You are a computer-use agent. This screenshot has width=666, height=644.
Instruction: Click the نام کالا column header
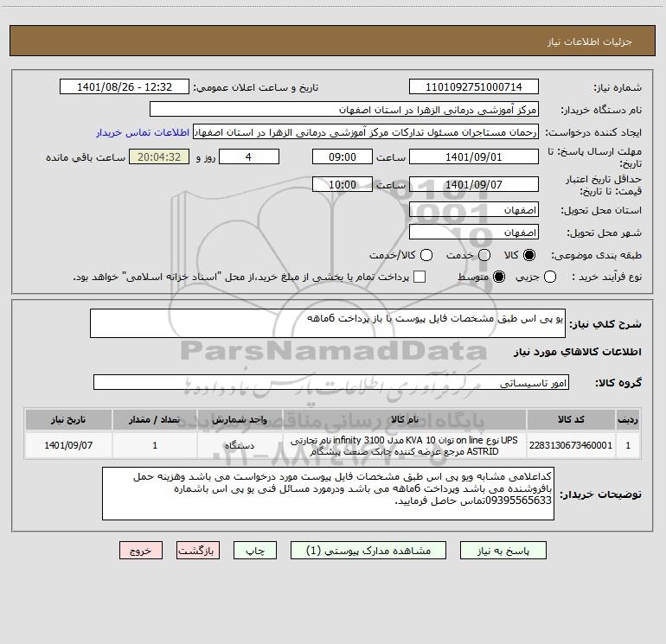click(x=405, y=420)
